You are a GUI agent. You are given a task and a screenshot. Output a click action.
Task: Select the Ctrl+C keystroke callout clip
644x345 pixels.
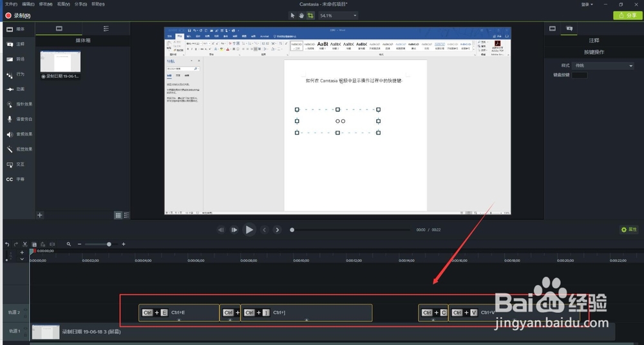click(x=433, y=313)
